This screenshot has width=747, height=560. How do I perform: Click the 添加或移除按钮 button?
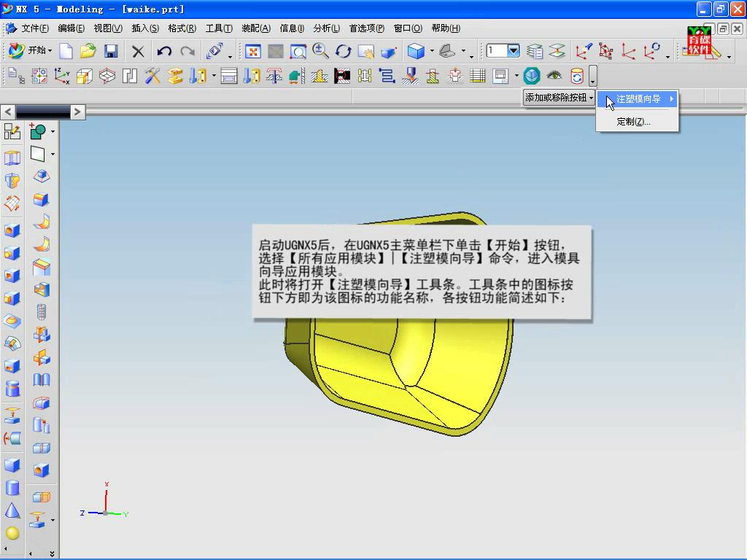point(560,98)
